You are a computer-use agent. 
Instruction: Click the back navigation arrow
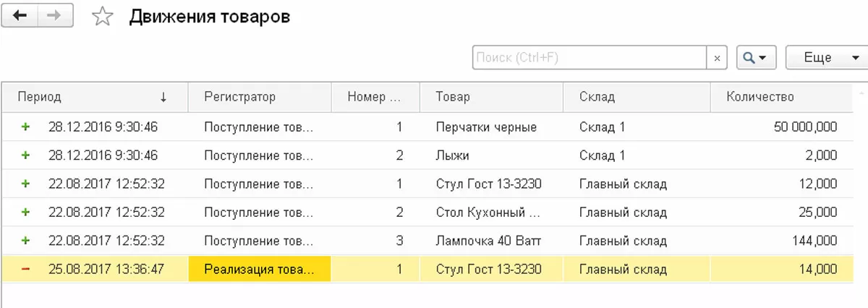point(20,16)
